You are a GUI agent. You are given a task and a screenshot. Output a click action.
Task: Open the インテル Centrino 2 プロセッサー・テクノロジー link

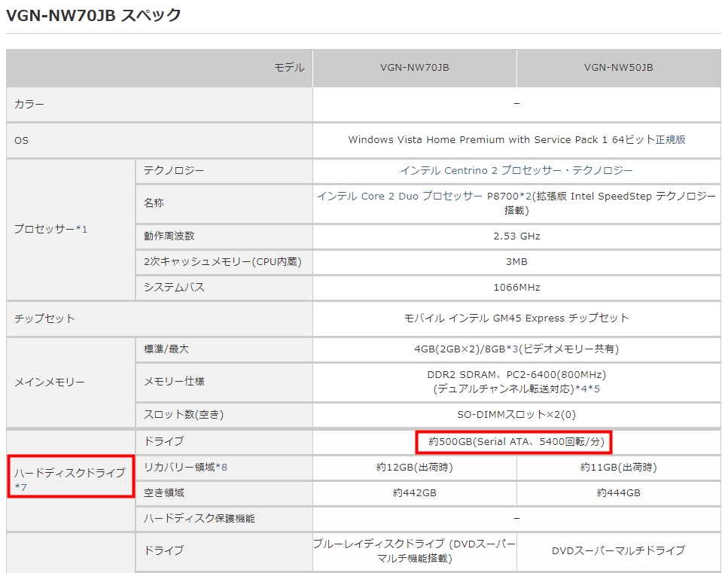point(516,170)
